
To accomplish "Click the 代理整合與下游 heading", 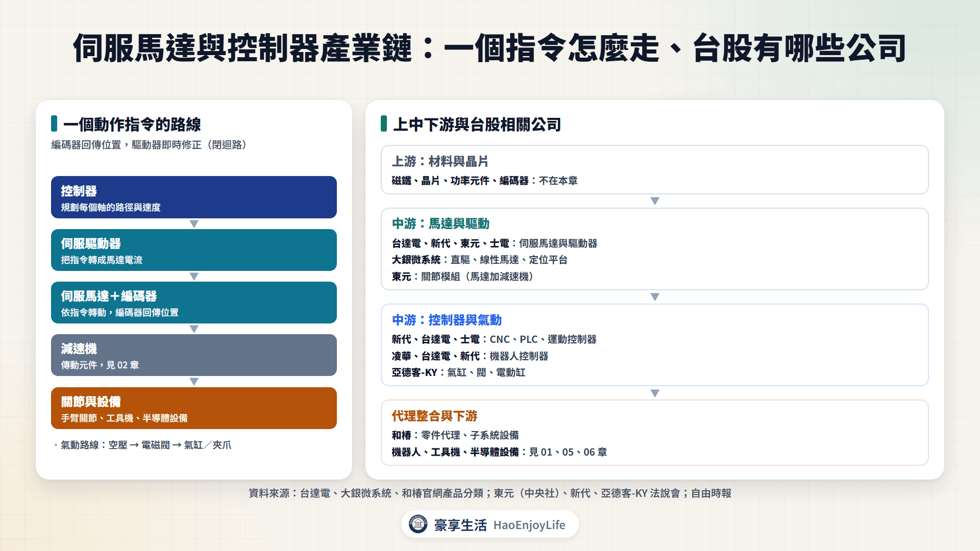I will (434, 416).
